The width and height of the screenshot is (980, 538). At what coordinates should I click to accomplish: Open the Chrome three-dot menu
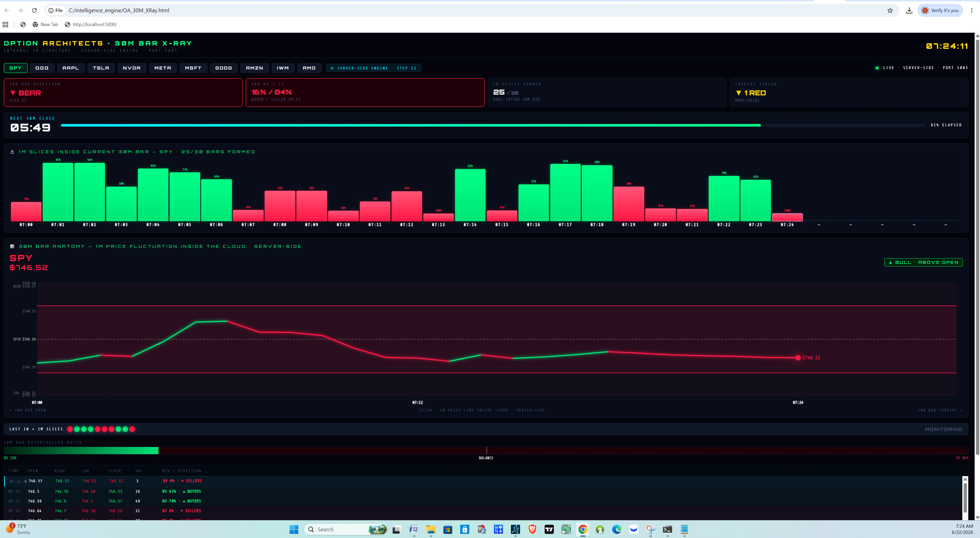pyautogui.click(x=971, y=10)
